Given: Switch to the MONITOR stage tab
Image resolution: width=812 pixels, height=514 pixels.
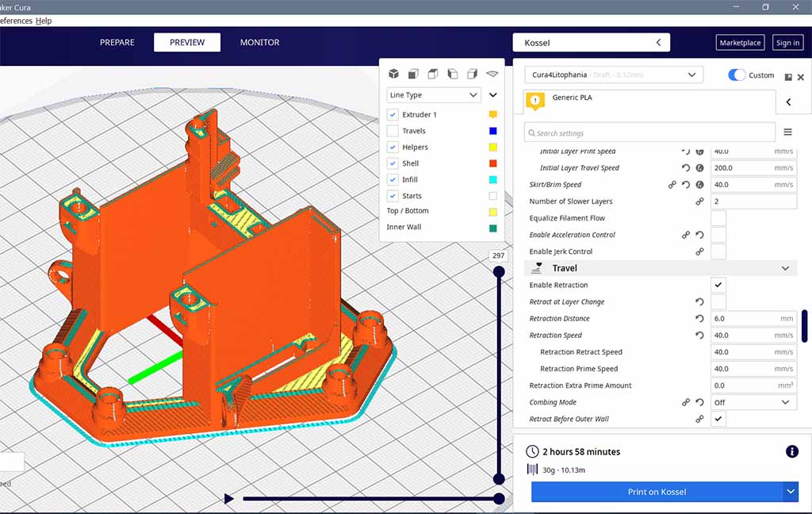Looking at the screenshot, I should tap(259, 43).
